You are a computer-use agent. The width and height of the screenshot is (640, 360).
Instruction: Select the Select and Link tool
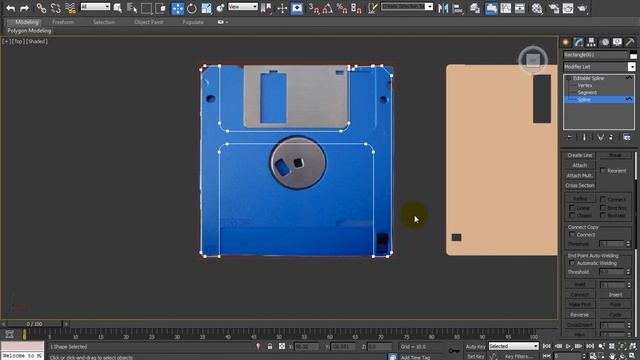(41, 8)
